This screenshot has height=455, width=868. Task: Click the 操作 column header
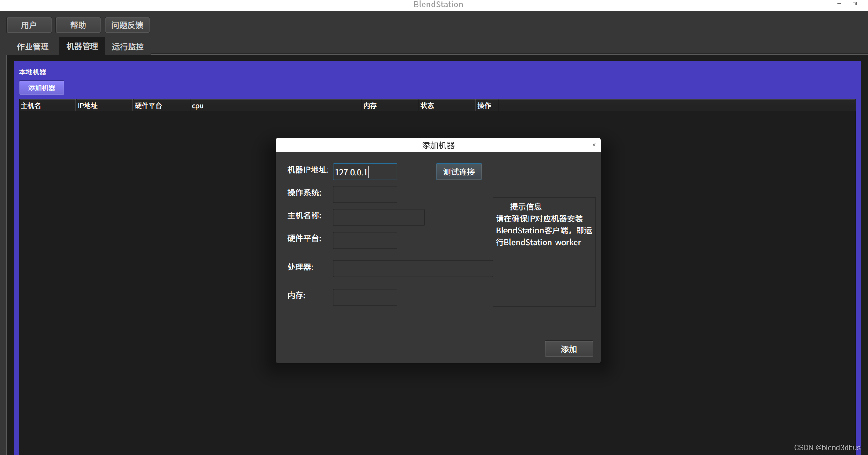pos(487,106)
